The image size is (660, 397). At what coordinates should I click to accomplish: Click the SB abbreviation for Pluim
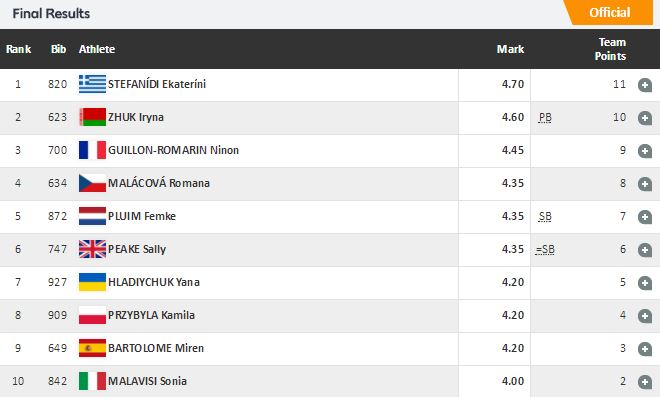(545, 216)
